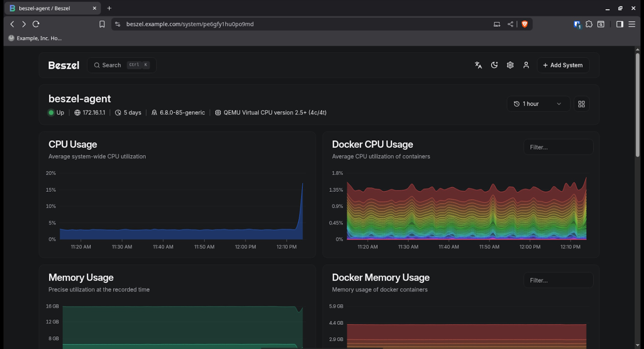Bookmark this page with the bookmark icon
644x349 pixels.
tap(102, 24)
